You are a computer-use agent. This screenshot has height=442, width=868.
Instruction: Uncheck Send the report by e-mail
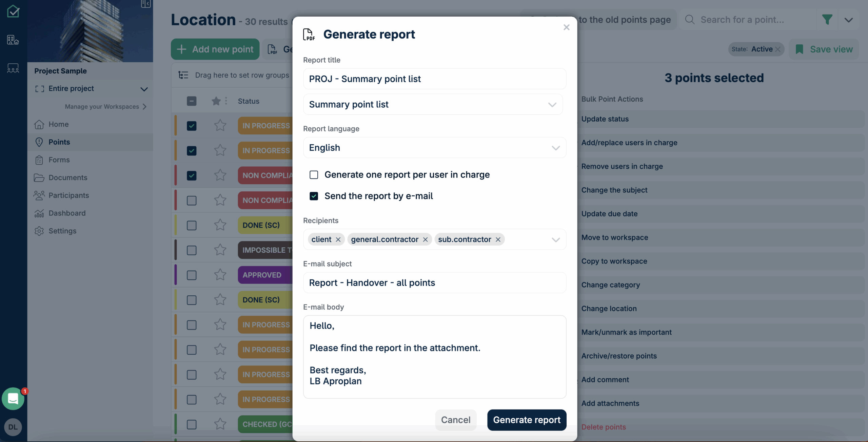pos(314,196)
